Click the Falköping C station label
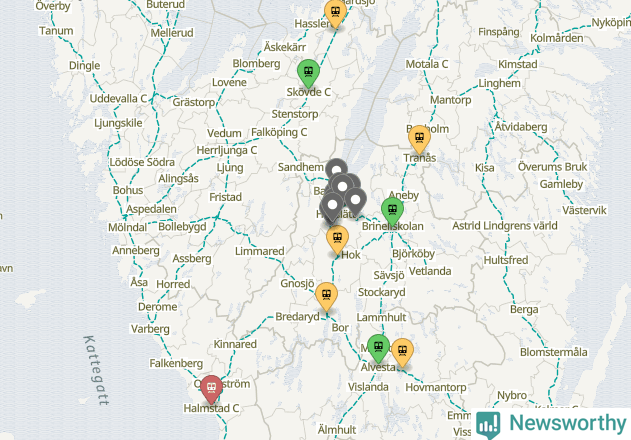Image resolution: width=631 pixels, height=440 pixels. point(279,132)
